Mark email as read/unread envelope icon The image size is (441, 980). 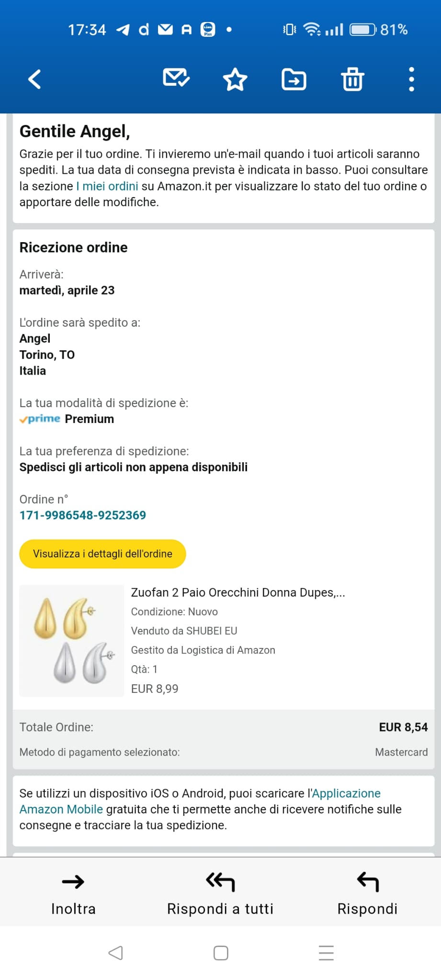176,78
